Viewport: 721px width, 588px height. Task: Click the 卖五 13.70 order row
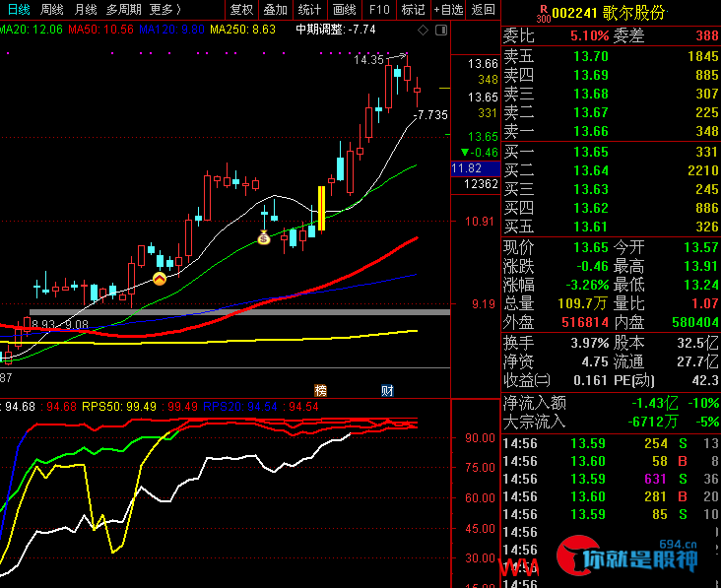tap(611, 56)
